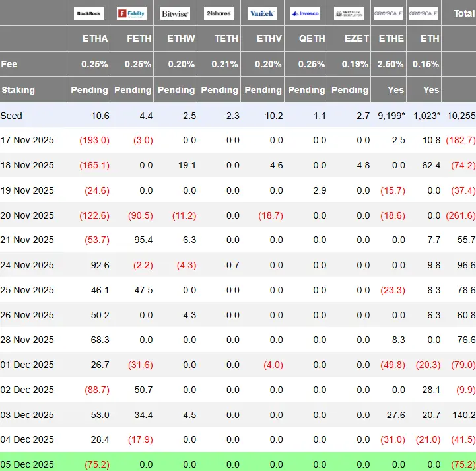Click the FETH ticker header
Image resolution: width=476 pixels, height=471 pixels.
tap(139, 38)
